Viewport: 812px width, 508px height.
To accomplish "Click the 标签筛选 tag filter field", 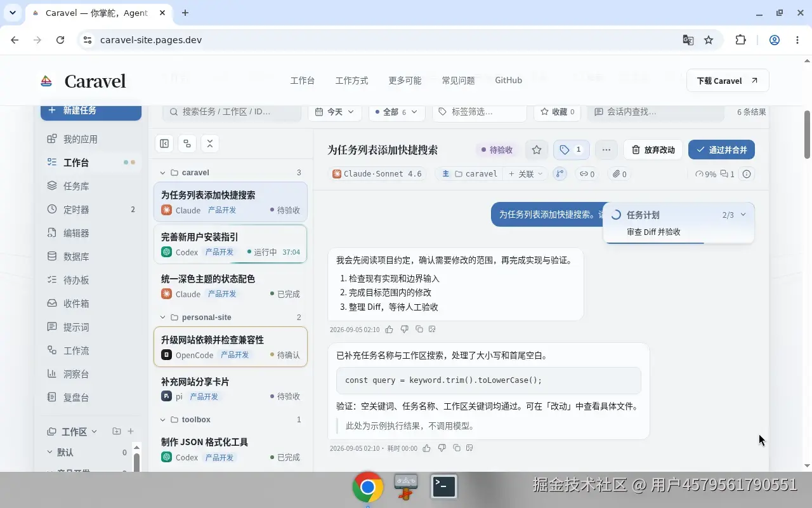I will pyautogui.click(x=480, y=112).
